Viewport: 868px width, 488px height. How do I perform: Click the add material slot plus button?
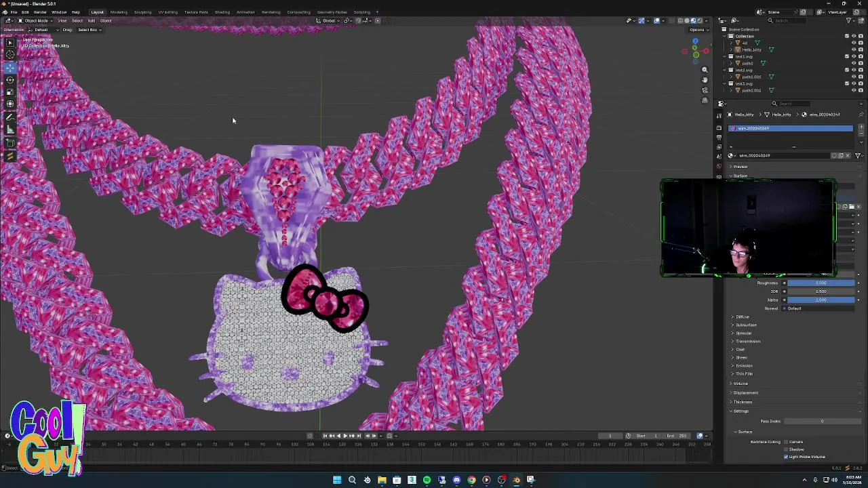click(861, 127)
